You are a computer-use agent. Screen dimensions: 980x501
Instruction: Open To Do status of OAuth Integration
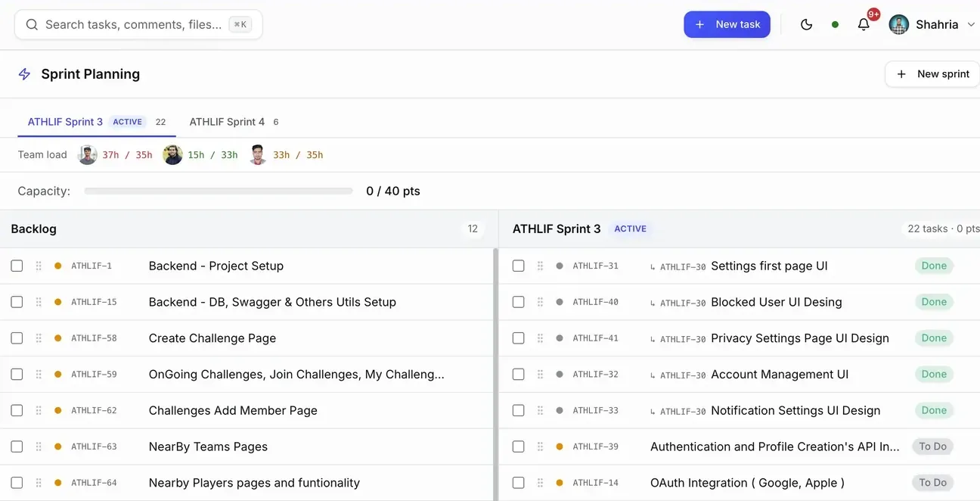click(x=932, y=483)
